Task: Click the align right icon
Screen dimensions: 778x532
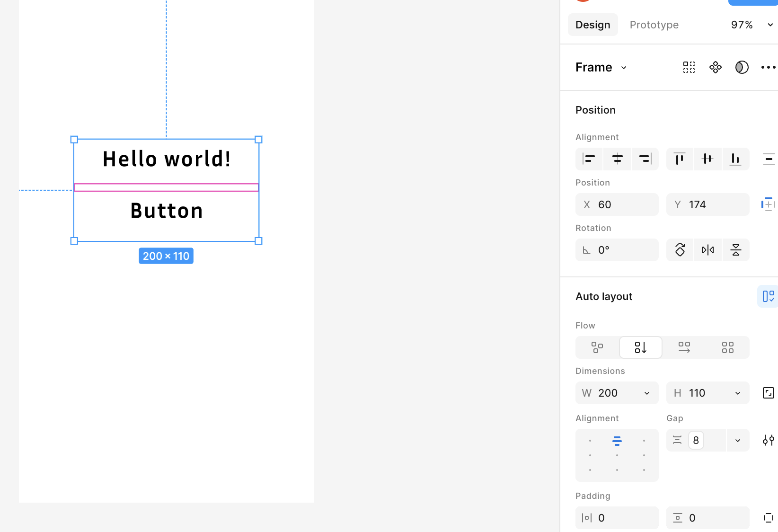Action: pyautogui.click(x=645, y=159)
